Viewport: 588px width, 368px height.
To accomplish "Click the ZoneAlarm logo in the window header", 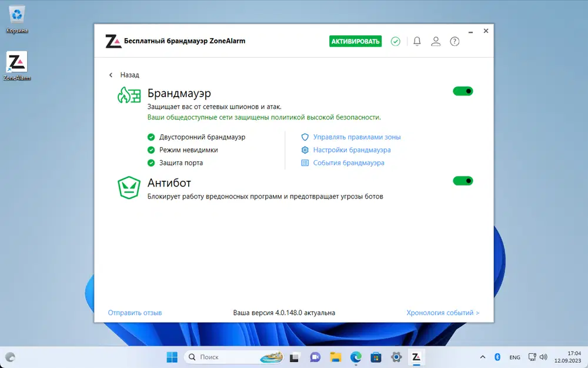I will tap(113, 41).
